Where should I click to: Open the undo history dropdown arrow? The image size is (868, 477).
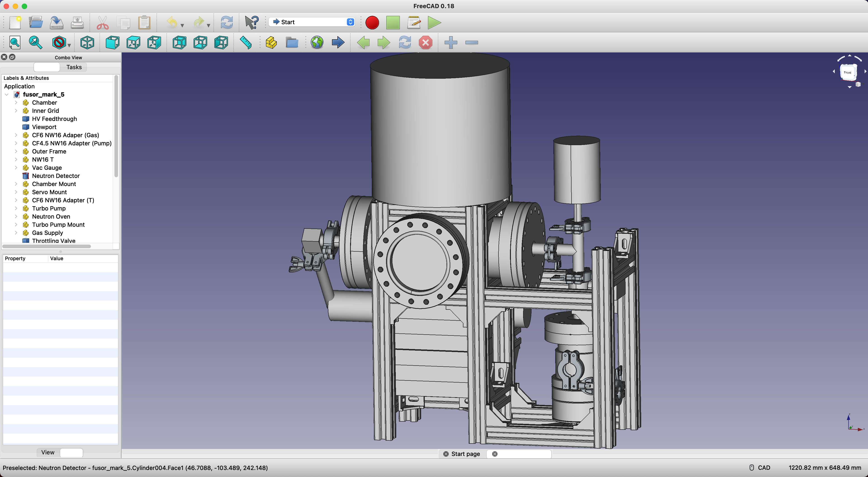pyautogui.click(x=182, y=25)
